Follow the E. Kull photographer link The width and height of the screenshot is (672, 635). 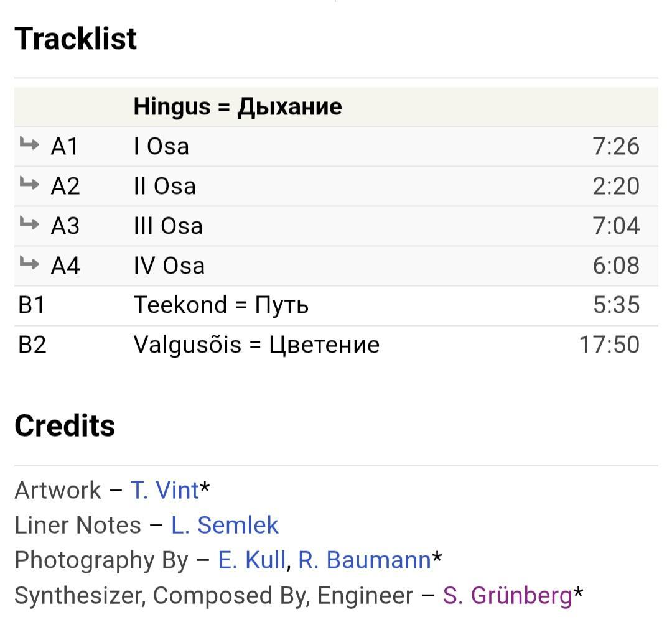click(x=251, y=560)
